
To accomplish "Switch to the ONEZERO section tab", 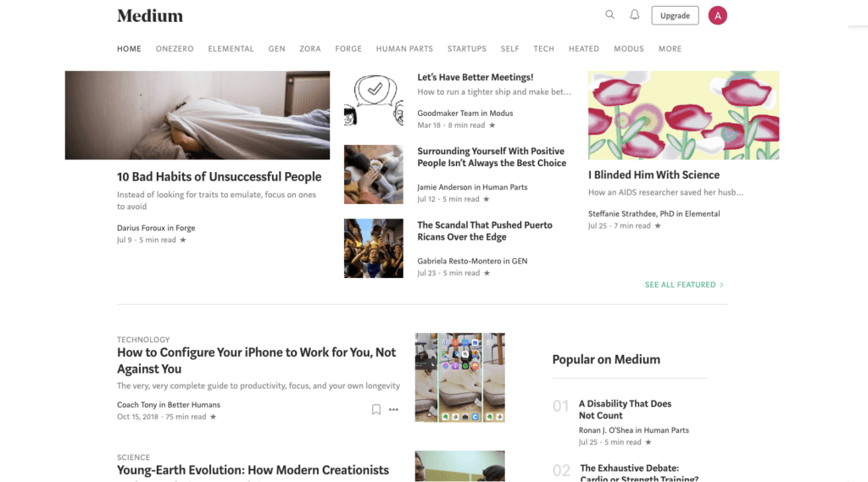I will pos(175,48).
